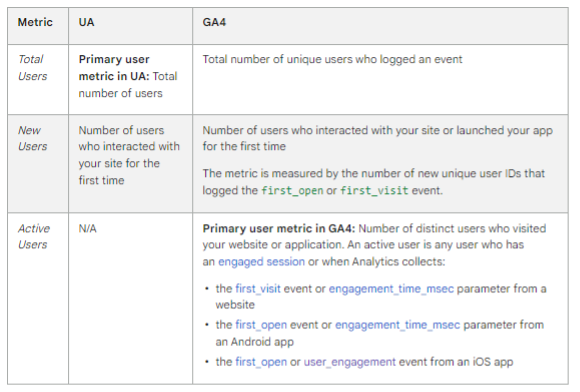Click 'for the first time' in GA4 New Users cell
The height and width of the screenshot is (392, 580).
point(244,146)
